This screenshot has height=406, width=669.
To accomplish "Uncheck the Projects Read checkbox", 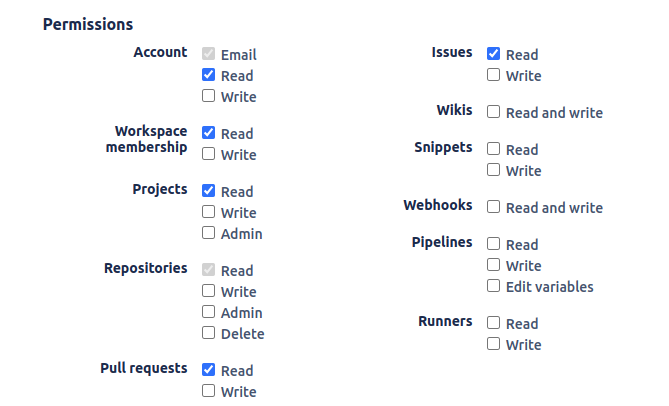I will point(208,191).
